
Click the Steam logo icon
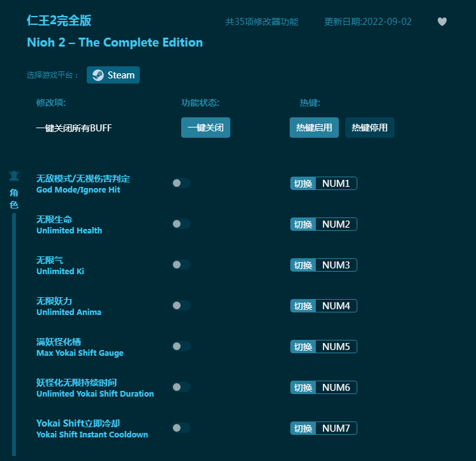point(98,75)
